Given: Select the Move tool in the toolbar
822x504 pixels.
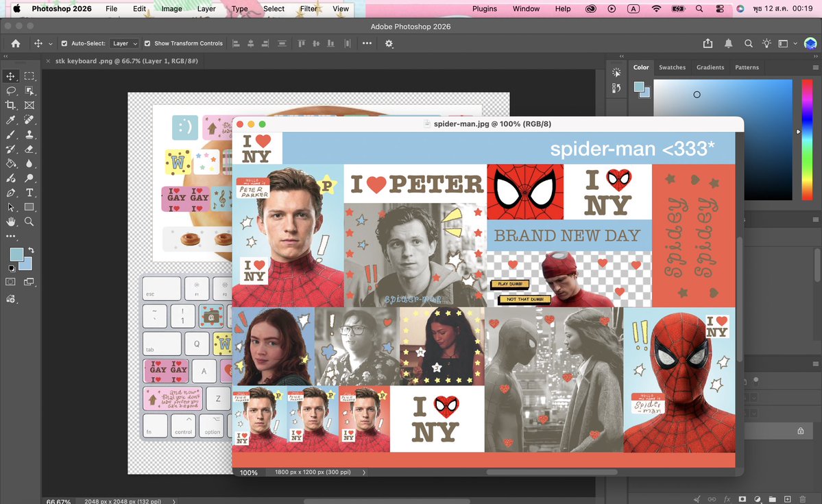Looking at the screenshot, I should pyautogui.click(x=10, y=76).
